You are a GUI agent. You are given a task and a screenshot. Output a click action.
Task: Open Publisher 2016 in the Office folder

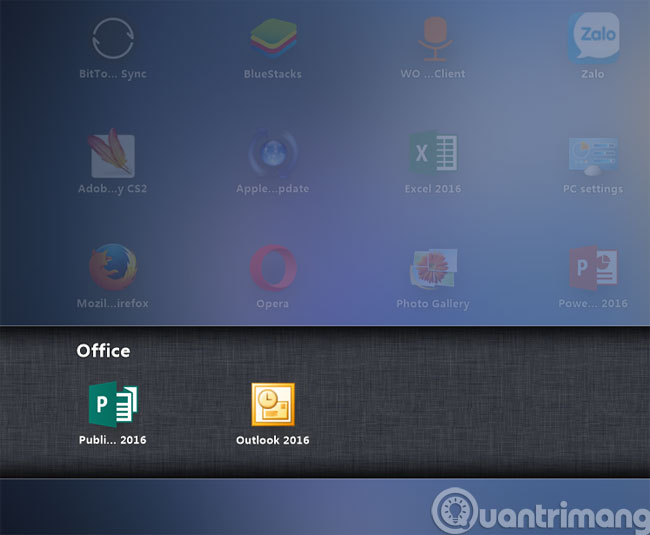tap(113, 404)
